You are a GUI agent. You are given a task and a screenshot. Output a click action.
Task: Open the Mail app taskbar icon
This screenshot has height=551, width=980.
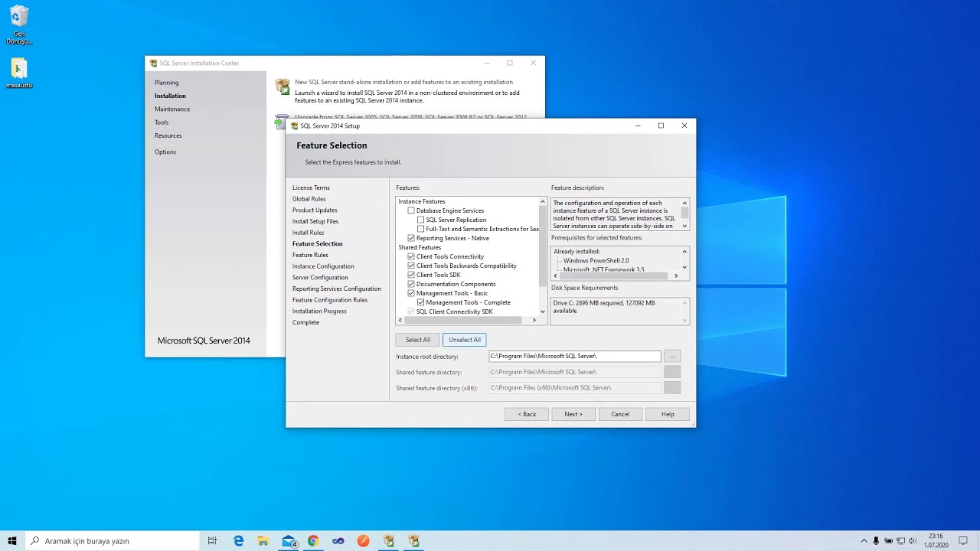click(x=289, y=541)
